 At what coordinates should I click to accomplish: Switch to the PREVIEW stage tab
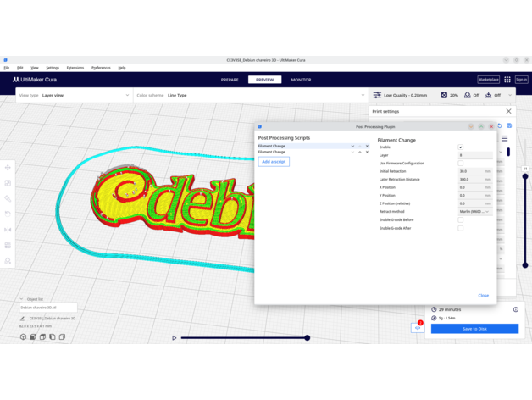(264, 80)
